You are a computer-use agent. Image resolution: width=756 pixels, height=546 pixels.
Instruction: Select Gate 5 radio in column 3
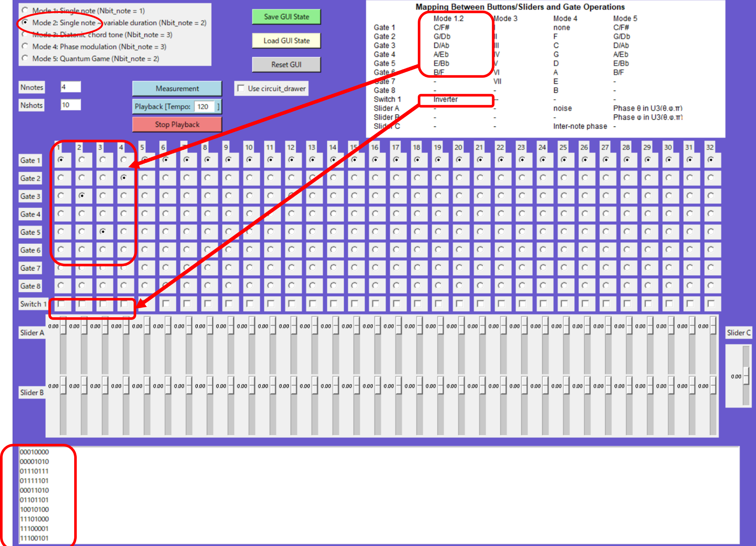click(x=103, y=232)
